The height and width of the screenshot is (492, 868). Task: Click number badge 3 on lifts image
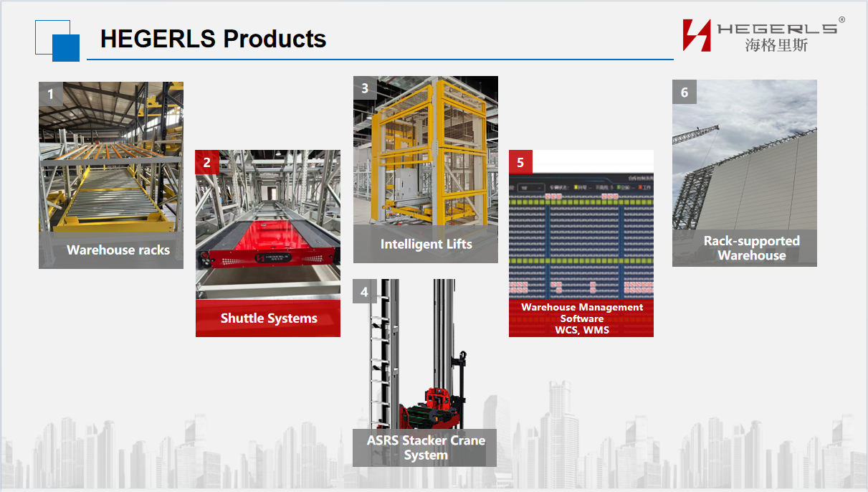[366, 88]
